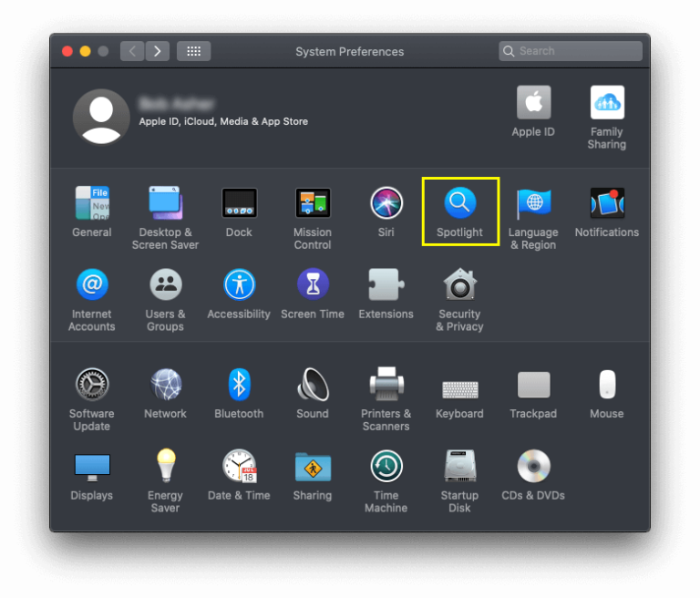Screen dimensions: 700x598
Task: Click the forward navigation arrow
Action: coord(158,51)
